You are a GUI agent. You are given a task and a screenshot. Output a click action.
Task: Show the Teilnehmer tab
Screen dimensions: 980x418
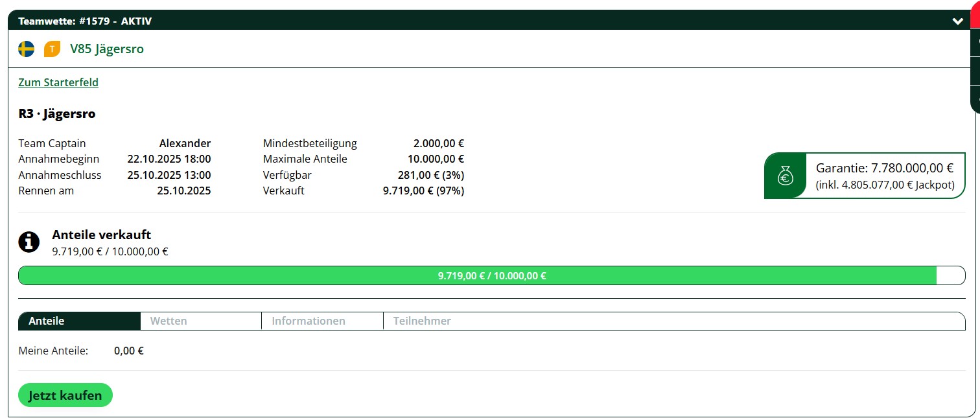[x=422, y=321]
